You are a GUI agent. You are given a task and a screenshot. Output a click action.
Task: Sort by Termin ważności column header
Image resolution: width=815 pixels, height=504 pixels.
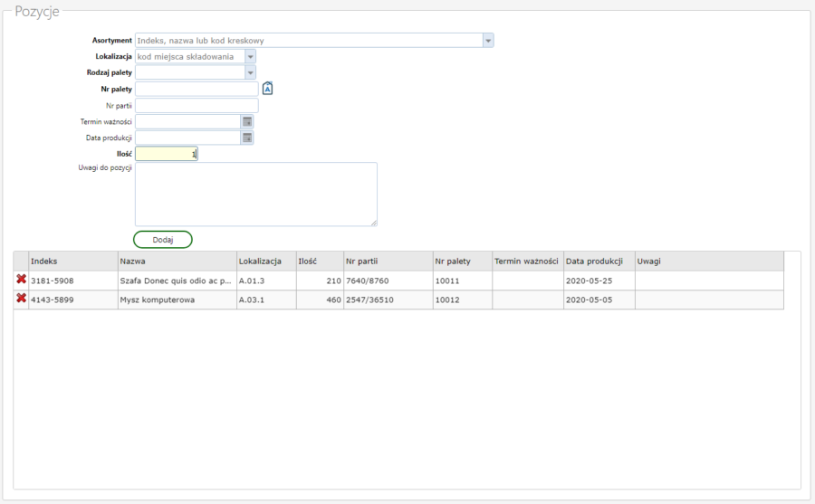(x=528, y=262)
